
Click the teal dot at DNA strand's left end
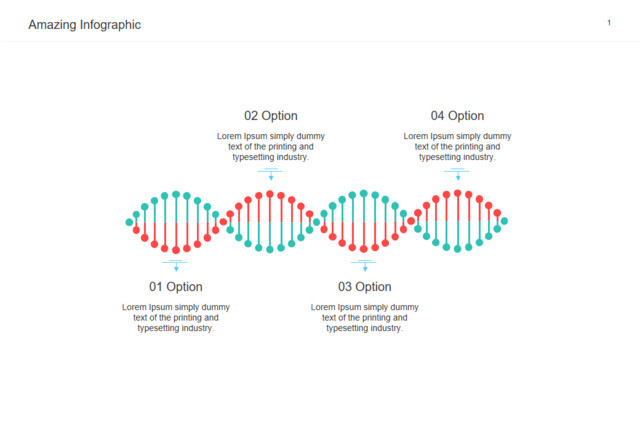(x=129, y=222)
